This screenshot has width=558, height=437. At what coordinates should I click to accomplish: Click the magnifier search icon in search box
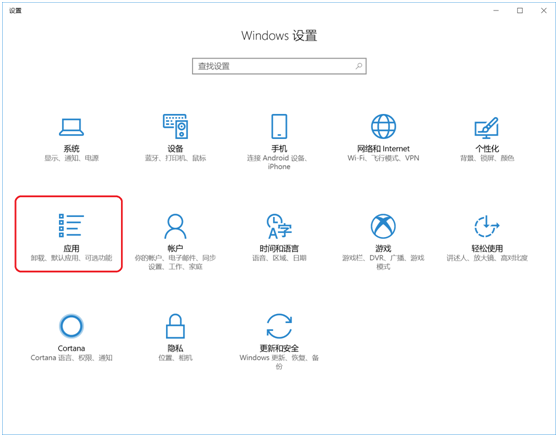359,66
